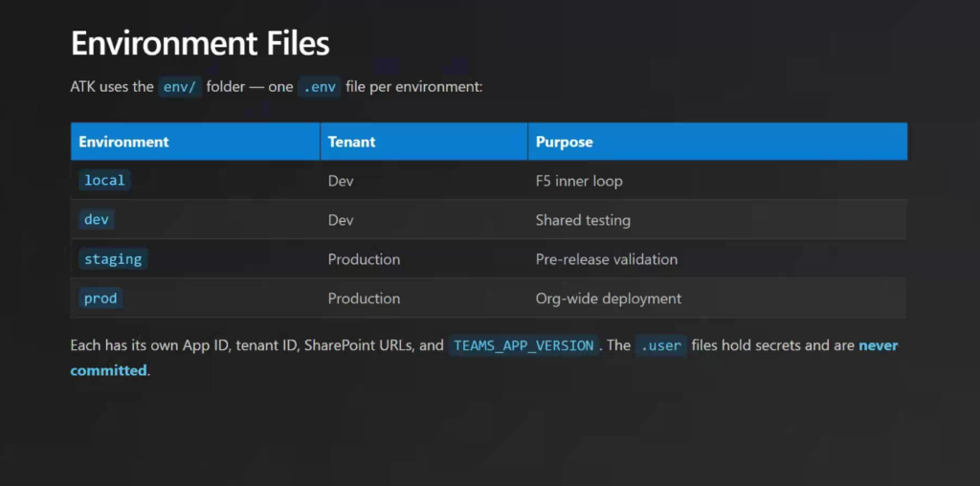The image size is (980, 486).
Task: Select the "Pre-release validation" cell
Action: [606, 259]
